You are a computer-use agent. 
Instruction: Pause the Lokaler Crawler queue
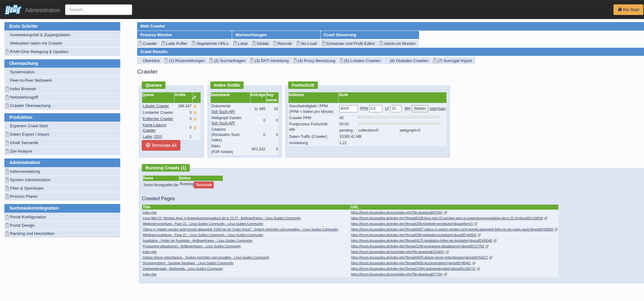click(195, 106)
